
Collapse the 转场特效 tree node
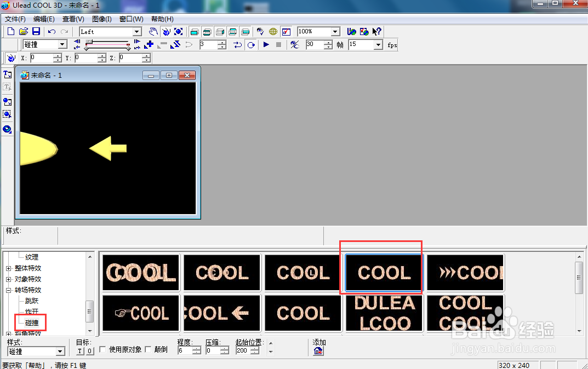click(x=9, y=290)
